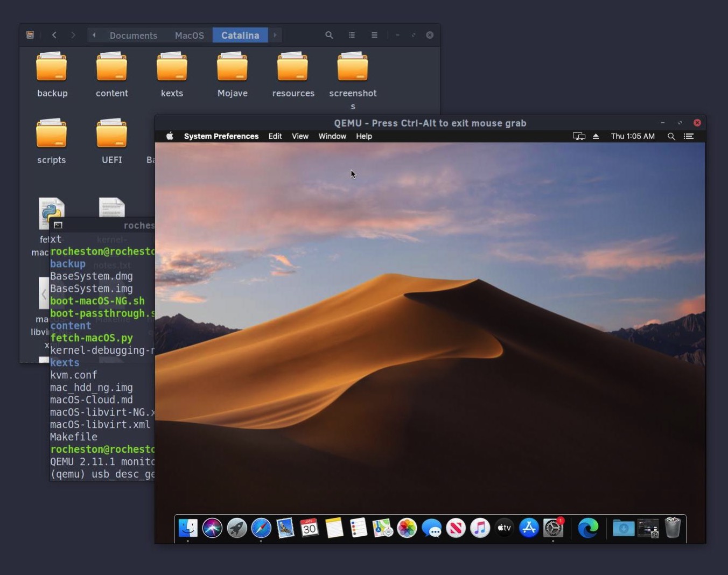Open Apple TV app in dock
Image resolution: width=728 pixels, height=575 pixels.
click(x=504, y=528)
